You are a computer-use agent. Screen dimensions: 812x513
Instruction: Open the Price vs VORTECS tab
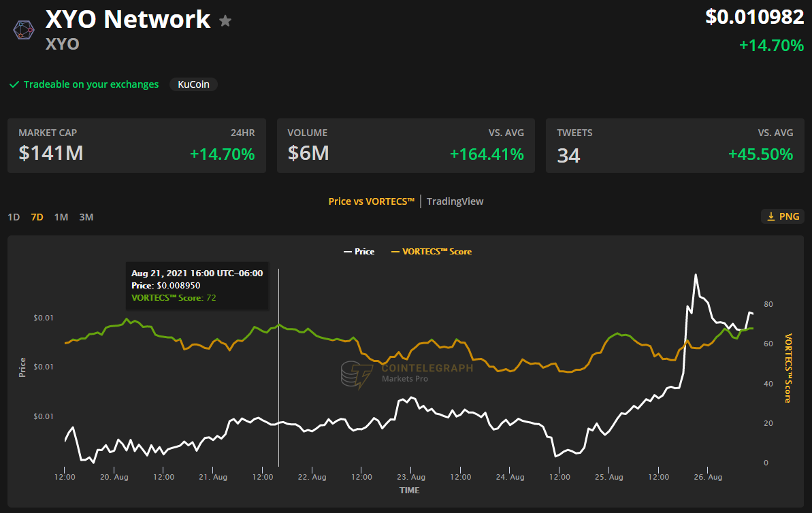coord(371,201)
